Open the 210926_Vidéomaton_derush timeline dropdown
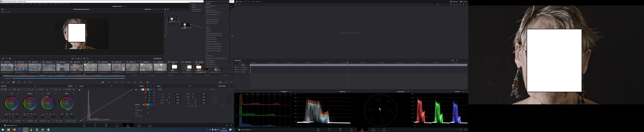 pos(82,9)
